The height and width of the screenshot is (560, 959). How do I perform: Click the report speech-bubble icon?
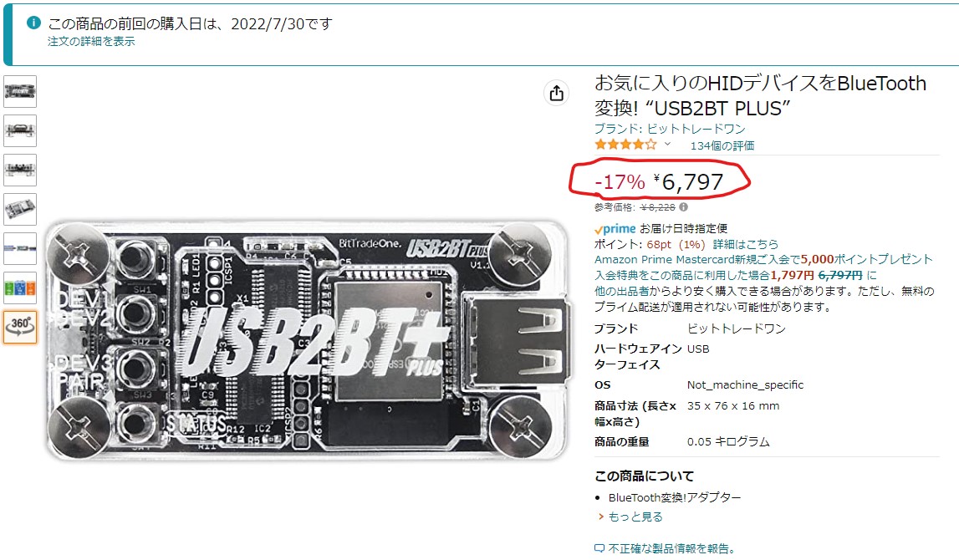(599, 548)
